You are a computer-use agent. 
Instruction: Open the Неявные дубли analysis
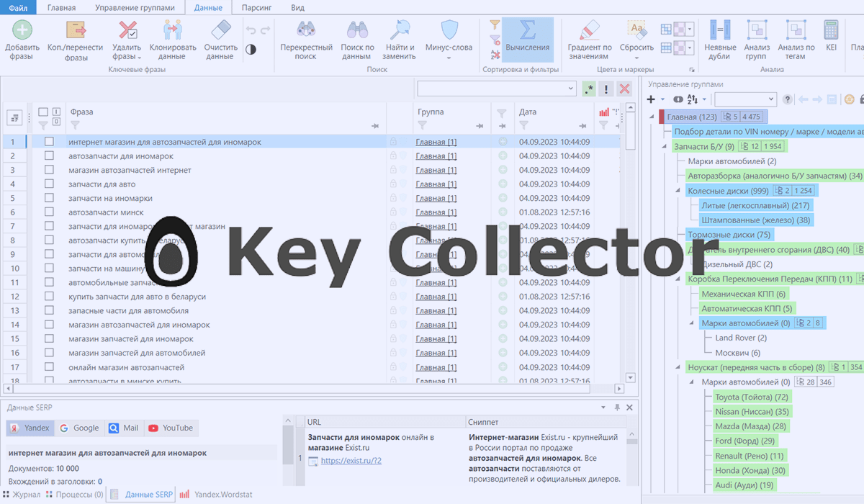pyautogui.click(x=719, y=40)
